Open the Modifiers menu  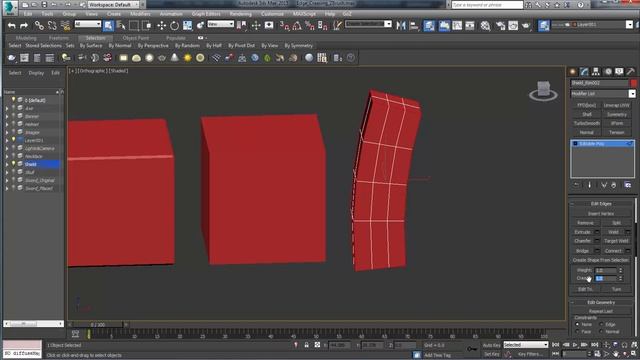click(x=140, y=14)
